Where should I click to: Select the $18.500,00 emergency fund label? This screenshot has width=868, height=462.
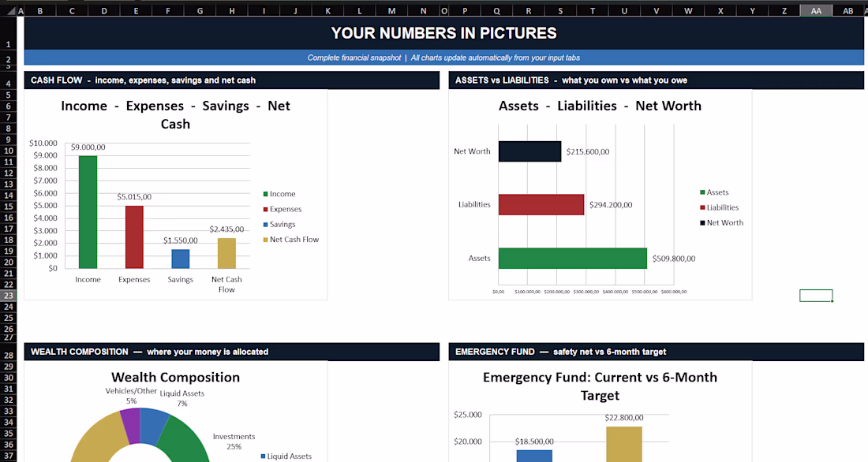coord(534,442)
